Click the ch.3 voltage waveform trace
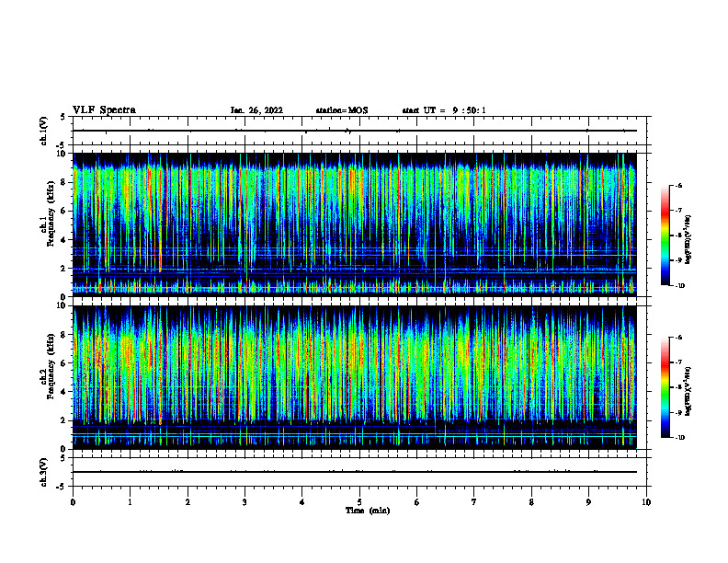 tap(355, 472)
